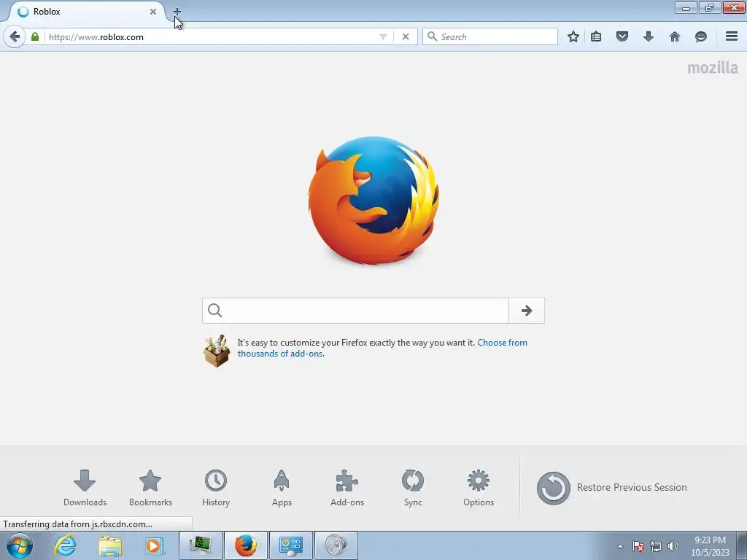Image resolution: width=747 pixels, height=560 pixels.
Task: Open the toolbar downloads arrow icon
Action: click(649, 36)
